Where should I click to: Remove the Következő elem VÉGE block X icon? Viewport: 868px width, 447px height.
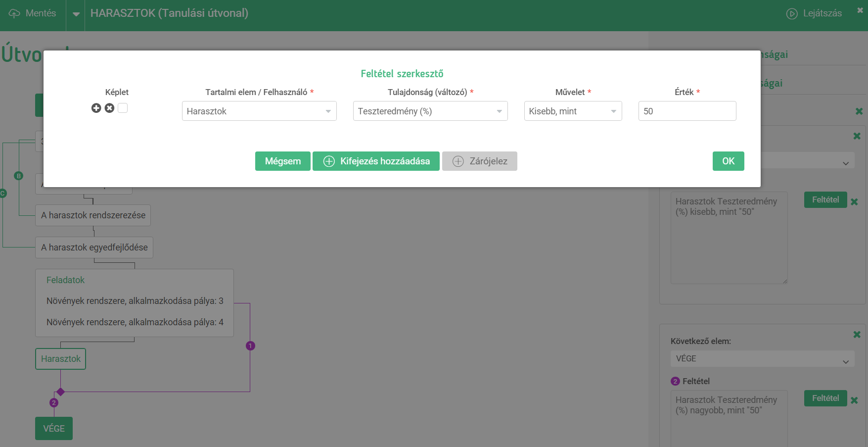pos(857,335)
